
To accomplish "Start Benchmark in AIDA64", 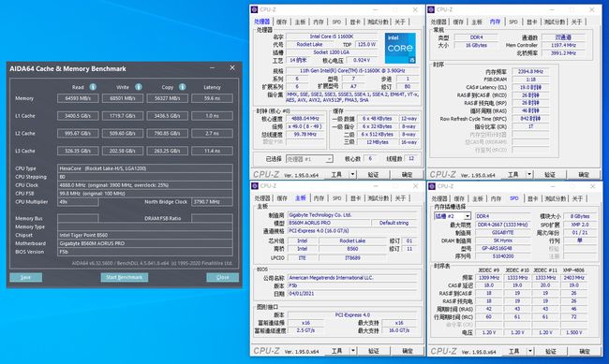I will coord(125,278).
